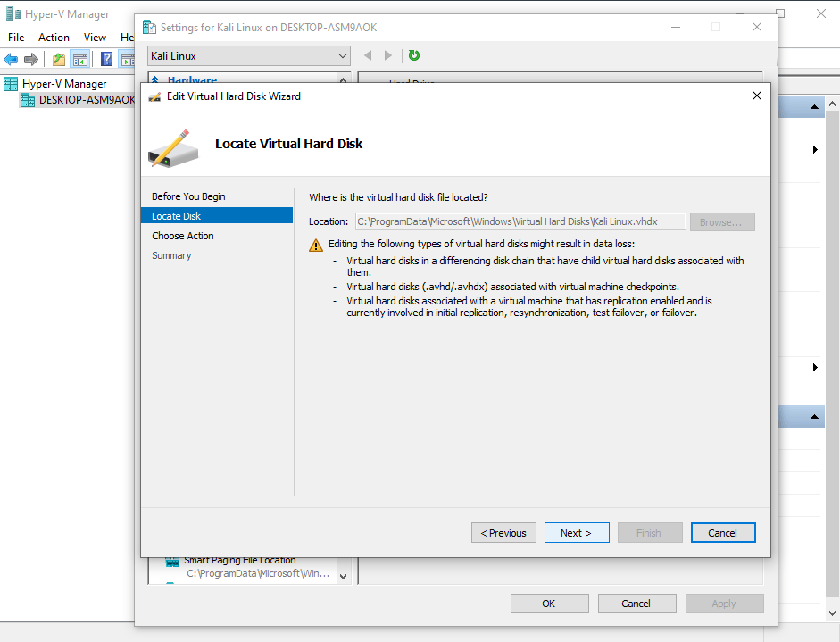Click the Finish button in the wizard

click(x=650, y=533)
